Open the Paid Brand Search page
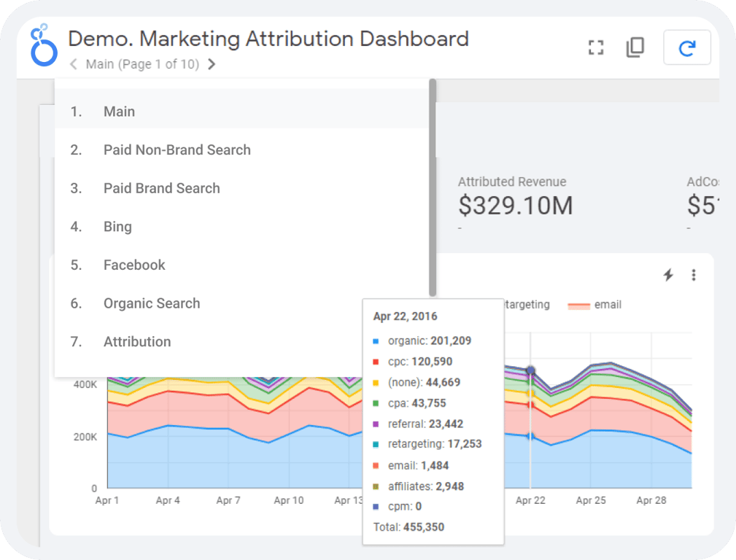The height and width of the screenshot is (560, 736). [242, 188]
